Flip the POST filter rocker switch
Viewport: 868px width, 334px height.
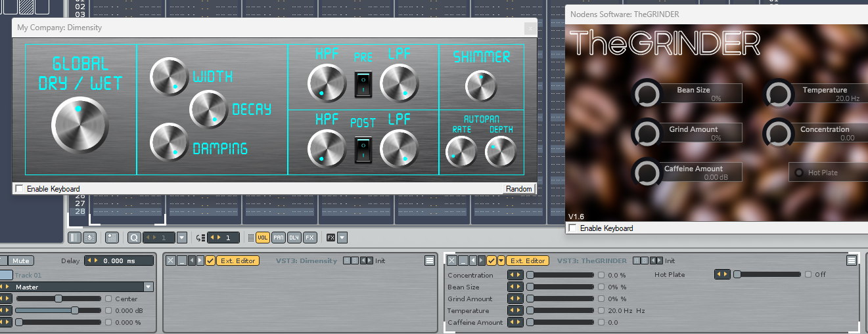click(363, 150)
